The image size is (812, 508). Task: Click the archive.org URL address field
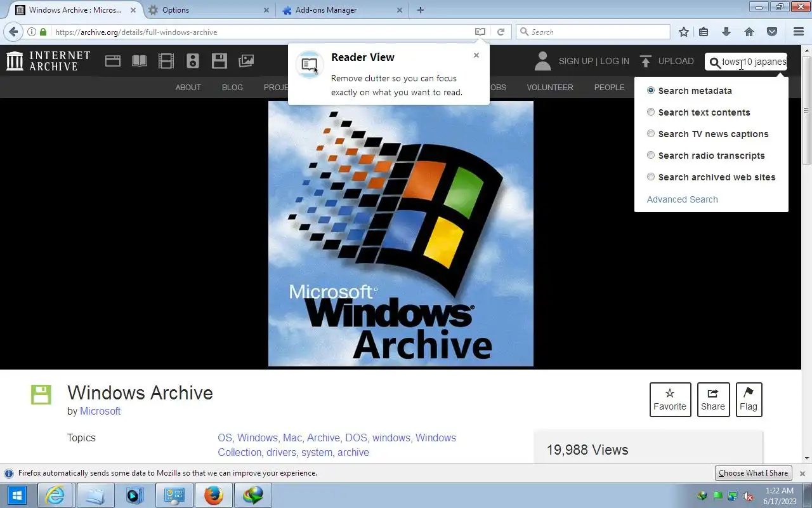point(261,32)
